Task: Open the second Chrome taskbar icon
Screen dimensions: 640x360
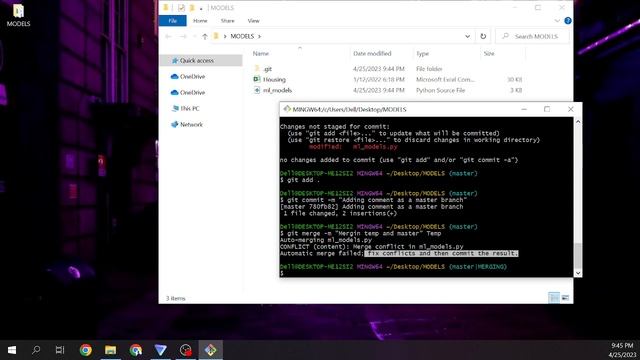Action: click(x=136, y=350)
